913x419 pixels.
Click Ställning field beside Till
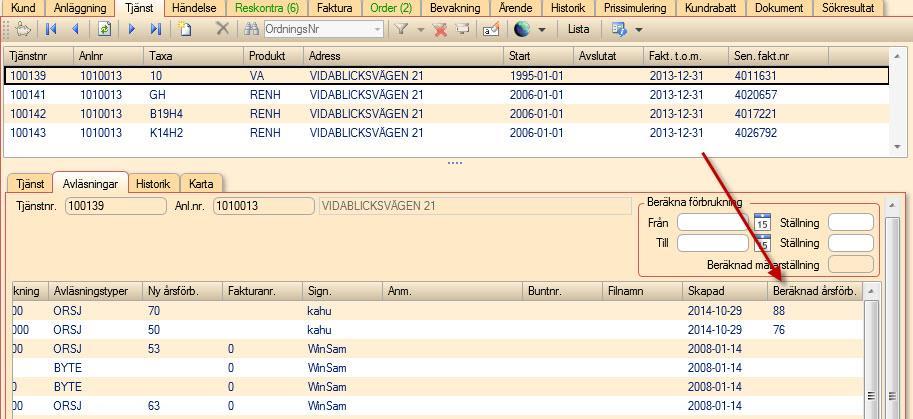[851, 243]
